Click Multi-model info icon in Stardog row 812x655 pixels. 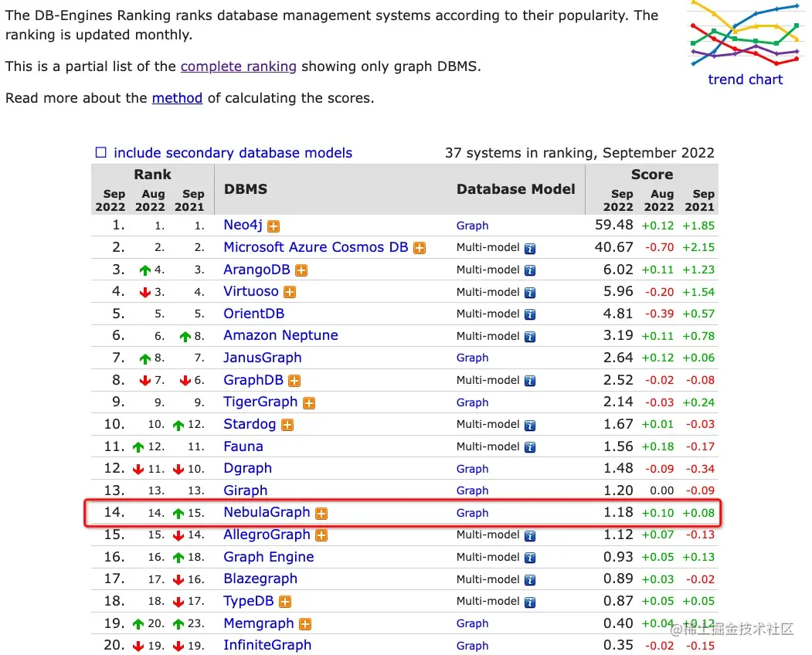[530, 426]
